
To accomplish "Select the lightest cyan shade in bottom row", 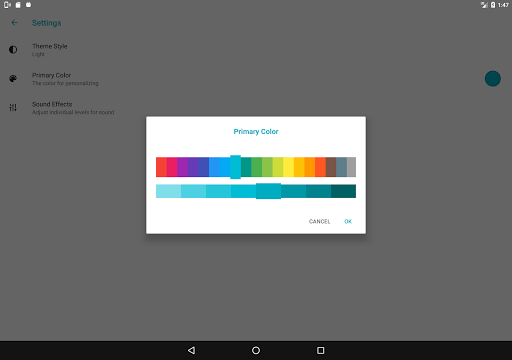I will tap(168, 191).
